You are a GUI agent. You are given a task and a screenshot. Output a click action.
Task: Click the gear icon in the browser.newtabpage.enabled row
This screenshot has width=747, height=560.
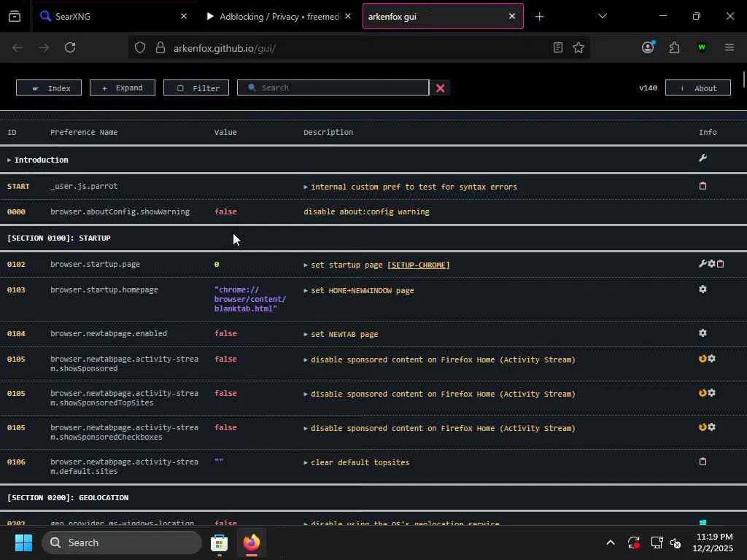click(x=703, y=332)
